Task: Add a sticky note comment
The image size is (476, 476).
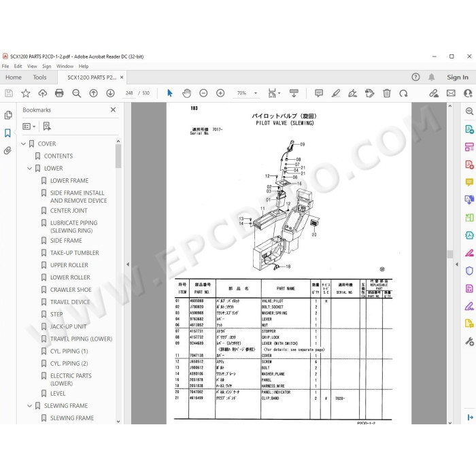Action: [319, 93]
